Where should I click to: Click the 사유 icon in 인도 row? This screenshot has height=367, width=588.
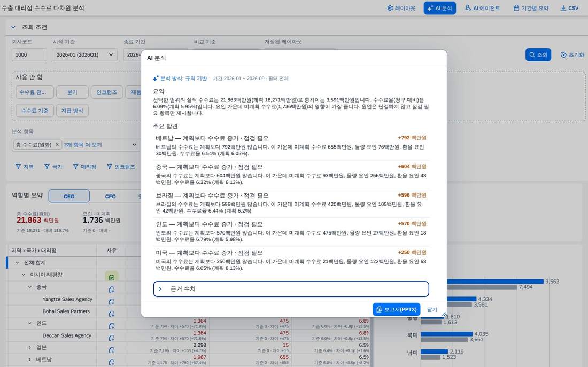coord(111,326)
